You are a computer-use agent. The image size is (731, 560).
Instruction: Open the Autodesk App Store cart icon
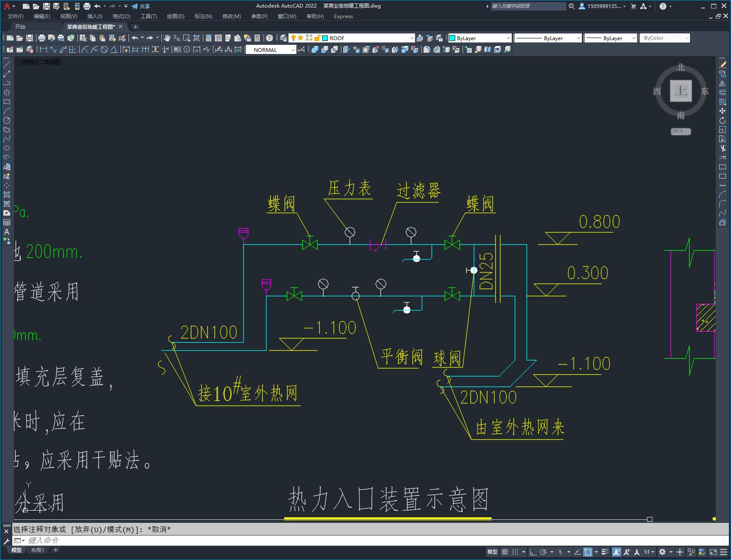(x=633, y=6)
